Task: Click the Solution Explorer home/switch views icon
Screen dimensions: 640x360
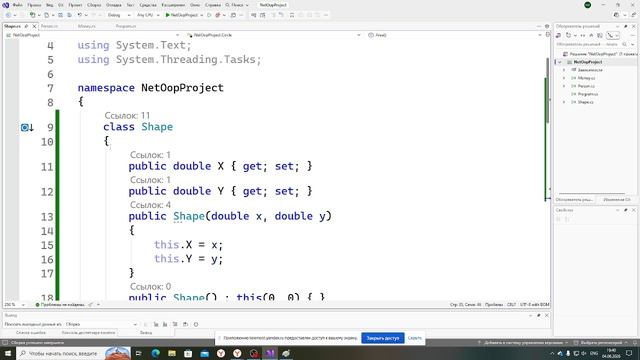Action: pos(559,36)
